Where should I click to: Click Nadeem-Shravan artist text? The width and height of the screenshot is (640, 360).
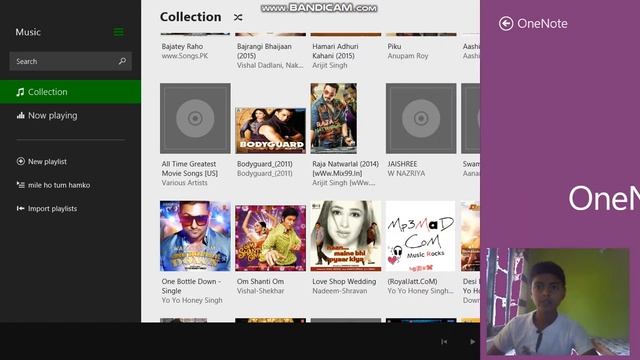(x=340, y=291)
